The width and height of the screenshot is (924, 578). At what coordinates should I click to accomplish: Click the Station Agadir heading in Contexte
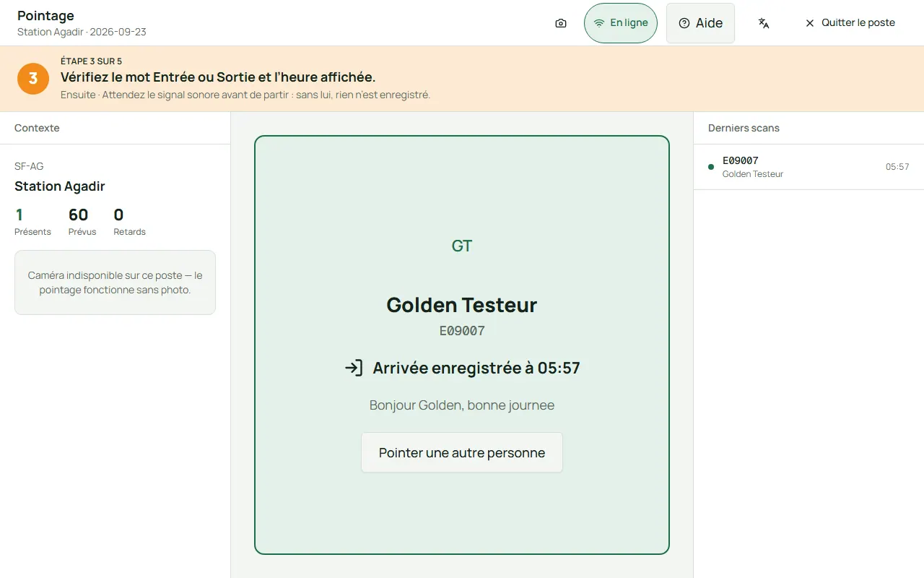(x=60, y=186)
